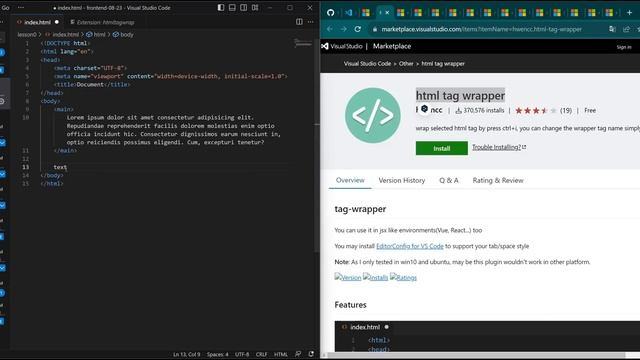Switch to the index.html editor tab
Screen dimensions: 640x360
tap(37, 22)
